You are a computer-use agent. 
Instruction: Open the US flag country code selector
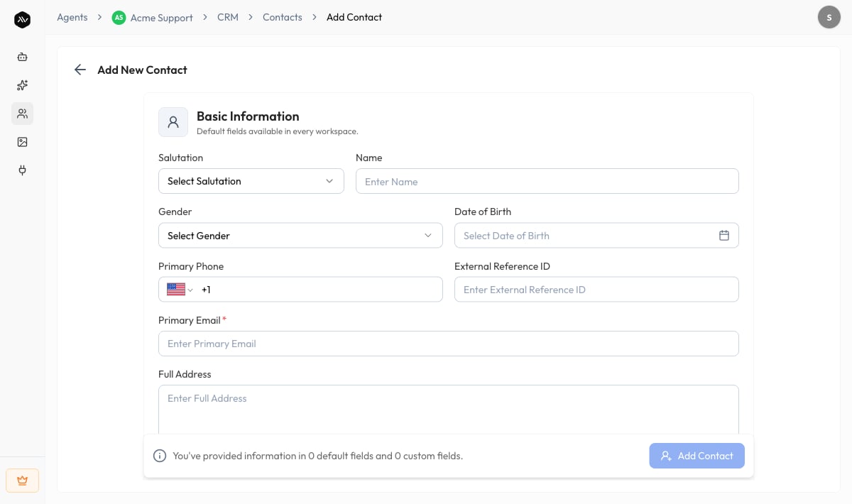pyautogui.click(x=180, y=290)
